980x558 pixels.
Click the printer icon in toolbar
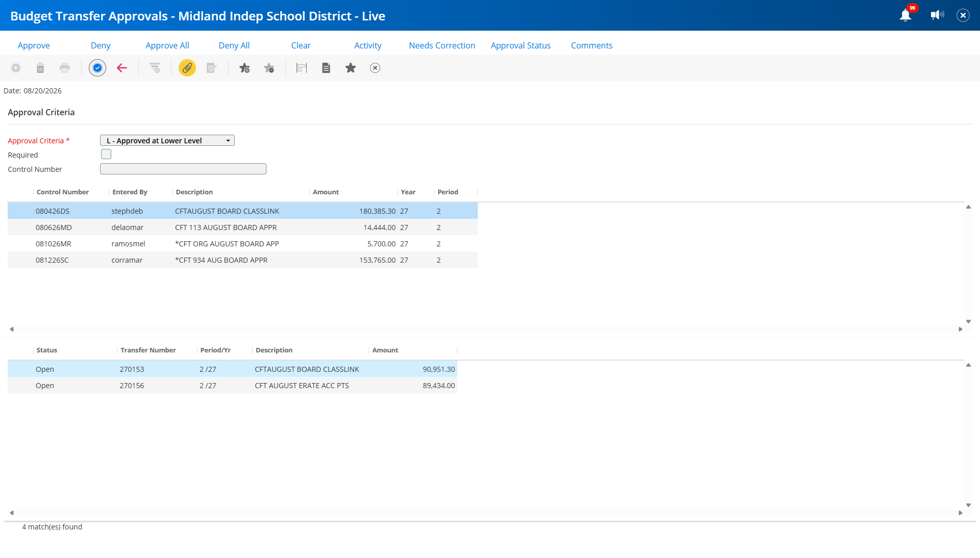coord(65,68)
